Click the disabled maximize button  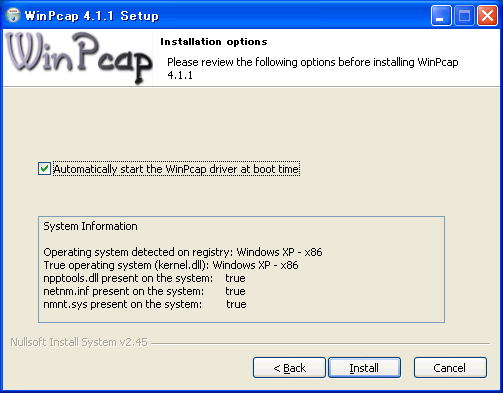[464, 15]
